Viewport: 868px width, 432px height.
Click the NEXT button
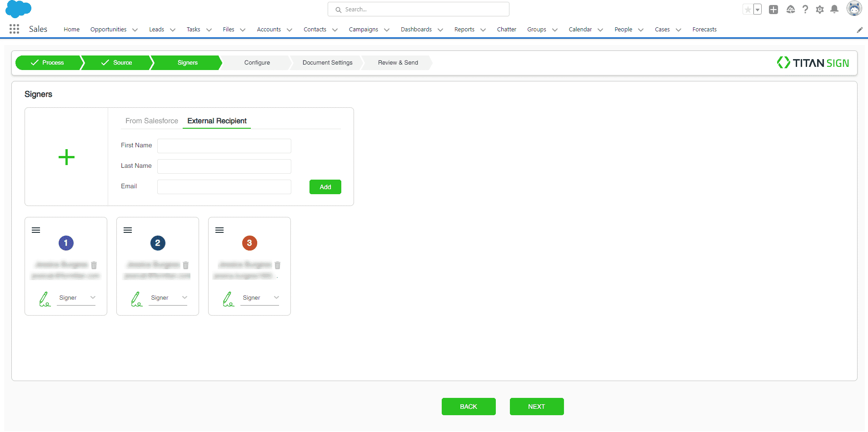point(536,407)
